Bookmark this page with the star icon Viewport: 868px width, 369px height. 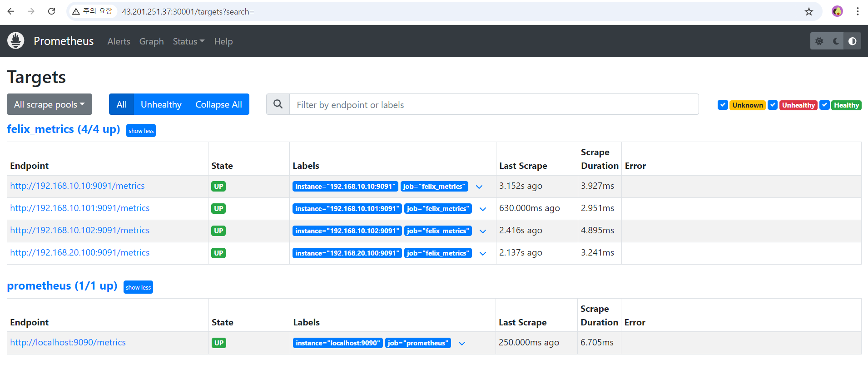coord(808,11)
